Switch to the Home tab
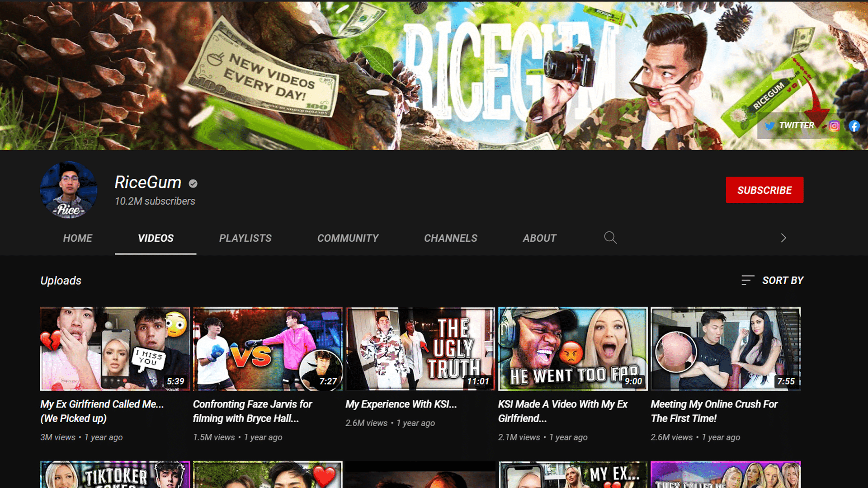The width and height of the screenshot is (868, 488). (x=78, y=238)
